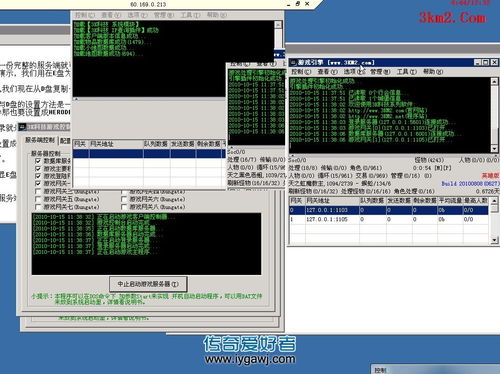
Task: Click the server controller window title icon
Action: tap(22, 127)
